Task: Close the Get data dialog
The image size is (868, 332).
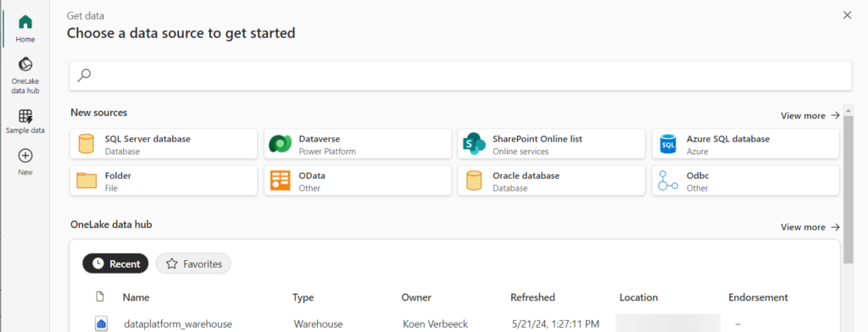Action: pos(847,15)
